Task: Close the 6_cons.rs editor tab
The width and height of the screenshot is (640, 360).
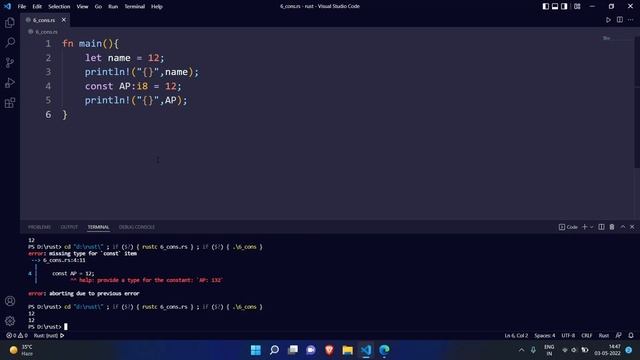Action: click(64, 20)
